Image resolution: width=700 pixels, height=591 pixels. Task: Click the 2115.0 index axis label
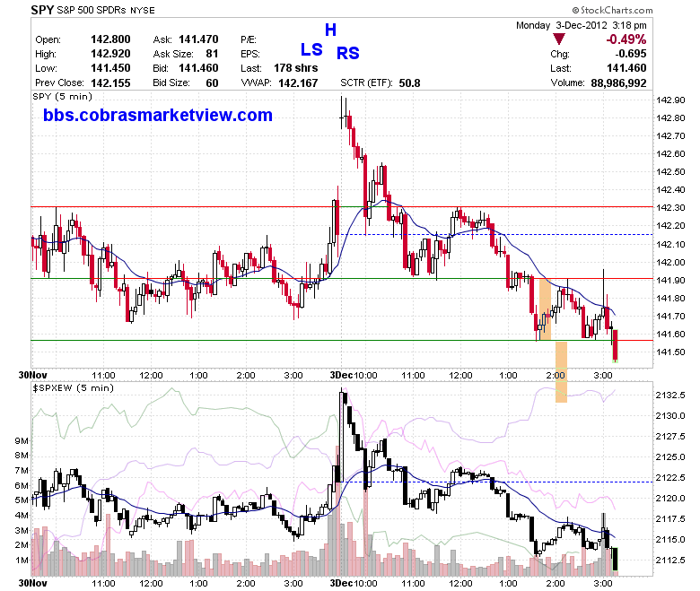pyautogui.click(x=670, y=540)
